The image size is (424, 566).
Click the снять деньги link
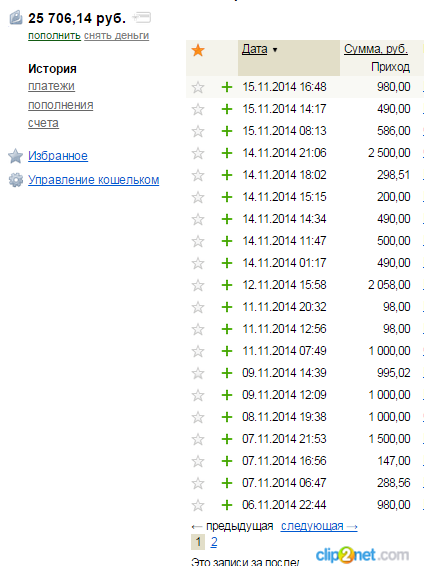click(x=117, y=36)
